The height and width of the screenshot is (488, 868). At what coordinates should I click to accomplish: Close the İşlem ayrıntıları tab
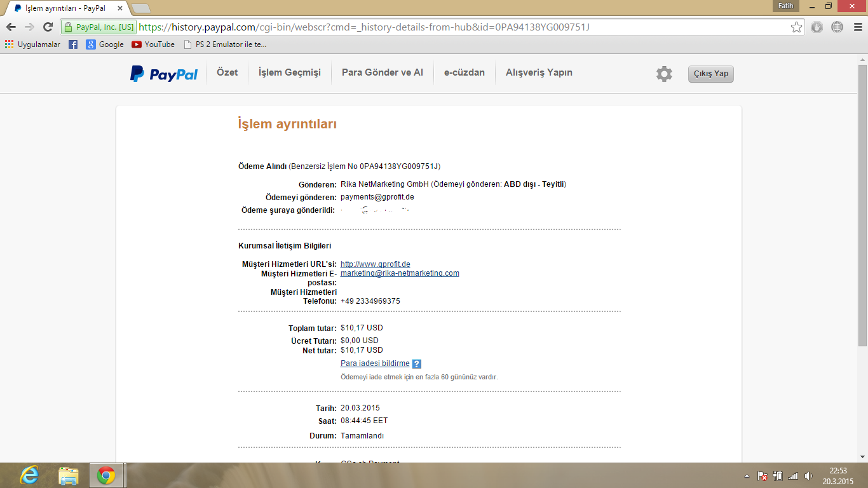tap(120, 8)
